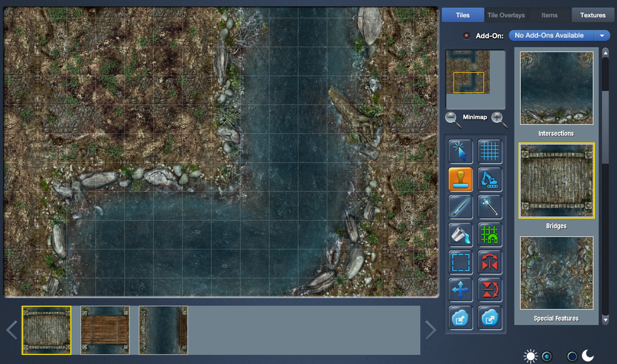The width and height of the screenshot is (617, 364).
Task: Pick the stone bridge tile thumbnail
Action: pyautogui.click(x=46, y=330)
